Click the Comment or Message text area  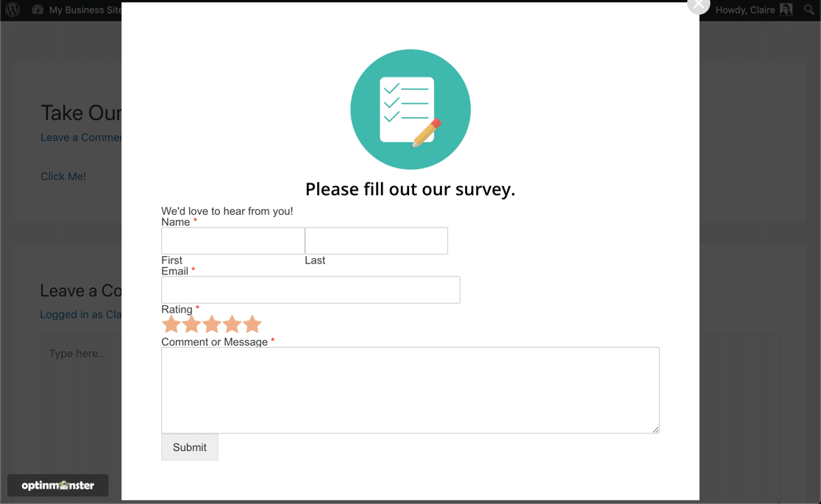click(x=410, y=390)
